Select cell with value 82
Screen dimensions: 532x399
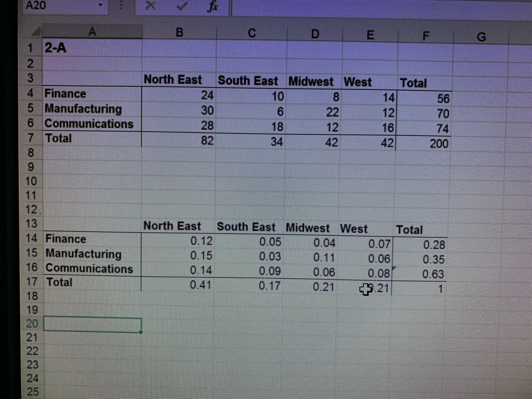click(x=179, y=140)
